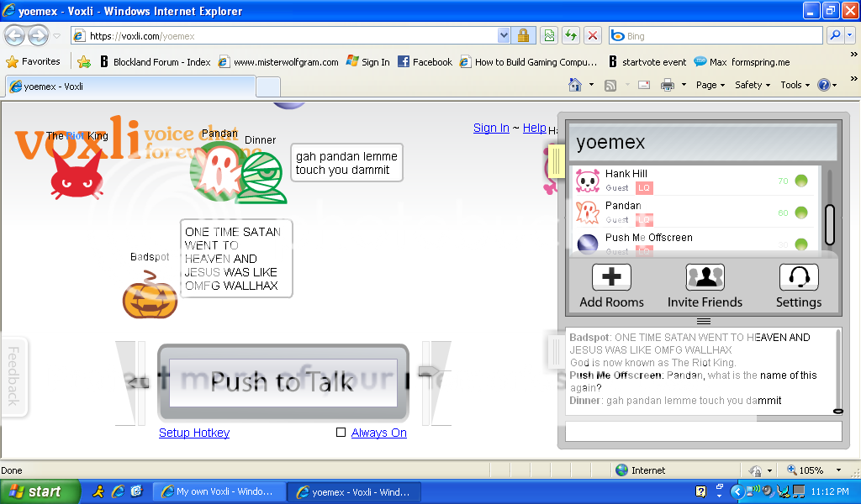Go back with the browser Back arrow
The height and width of the screenshot is (504, 861).
[x=15, y=36]
